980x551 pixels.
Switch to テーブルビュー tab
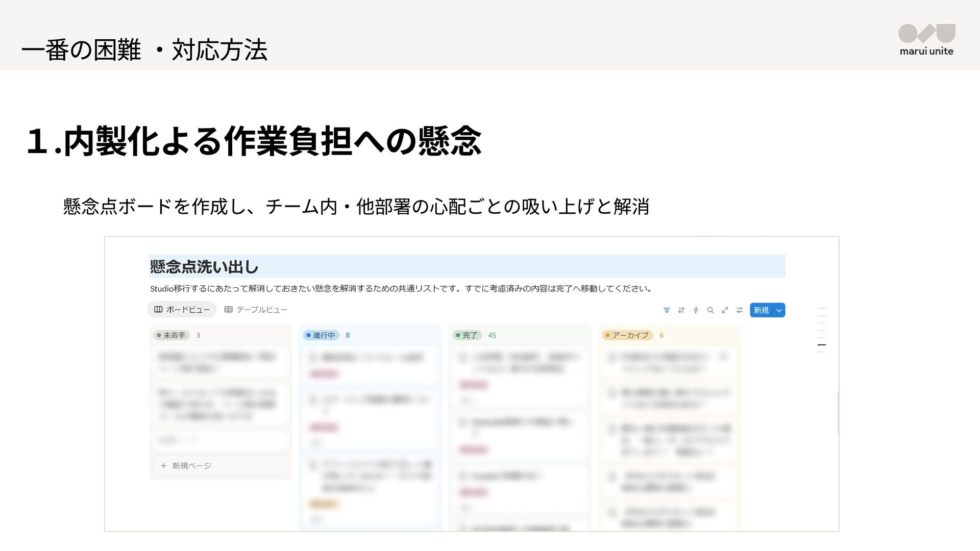(x=256, y=310)
